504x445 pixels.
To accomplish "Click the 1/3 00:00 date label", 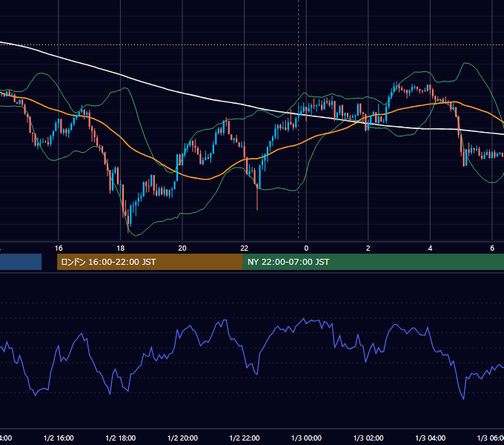I will point(306,438).
